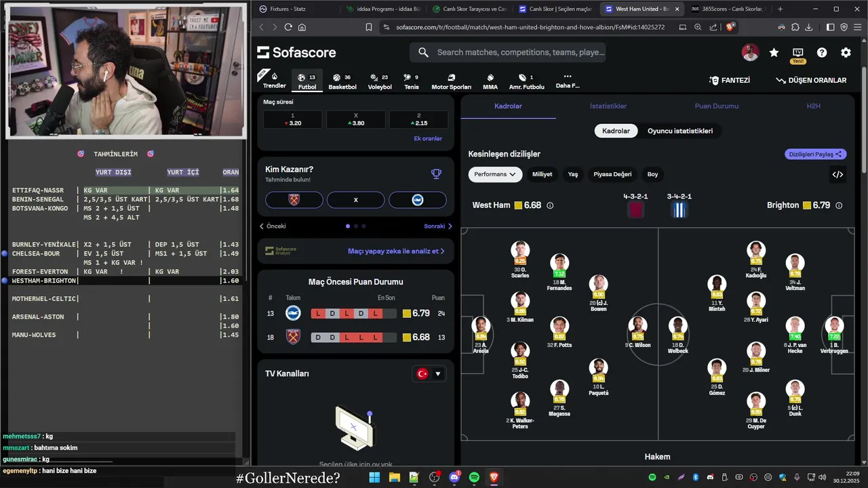Click the Brave Shields icon in address bar
Viewport: 868px width, 488px height.
(x=730, y=27)
